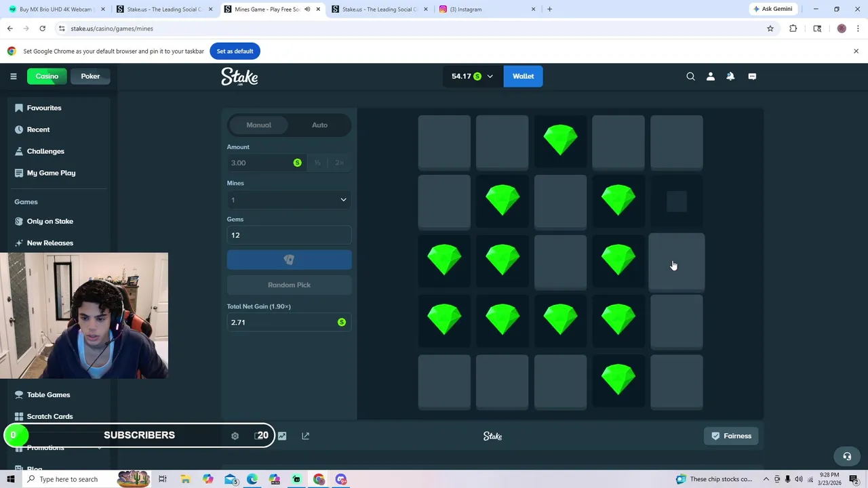
Task: Pop out the game window icon
Action: [305, 436]
